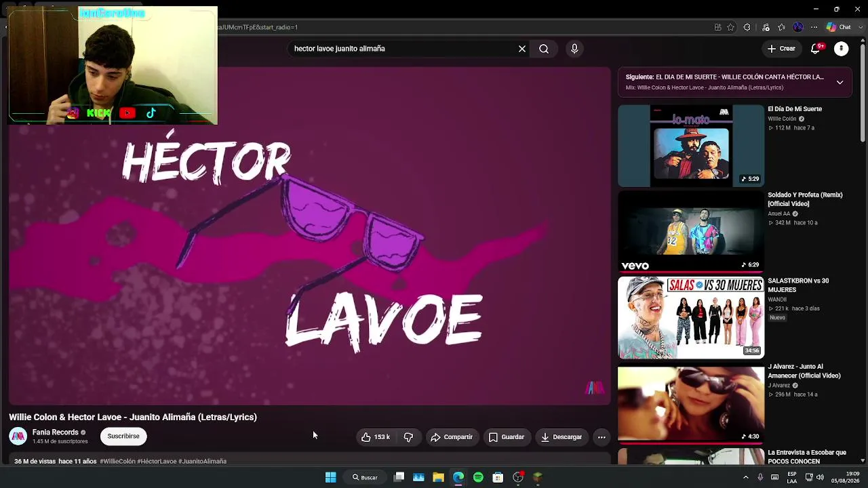
Task: Clear the YouTube search box text
Action: 522,49
